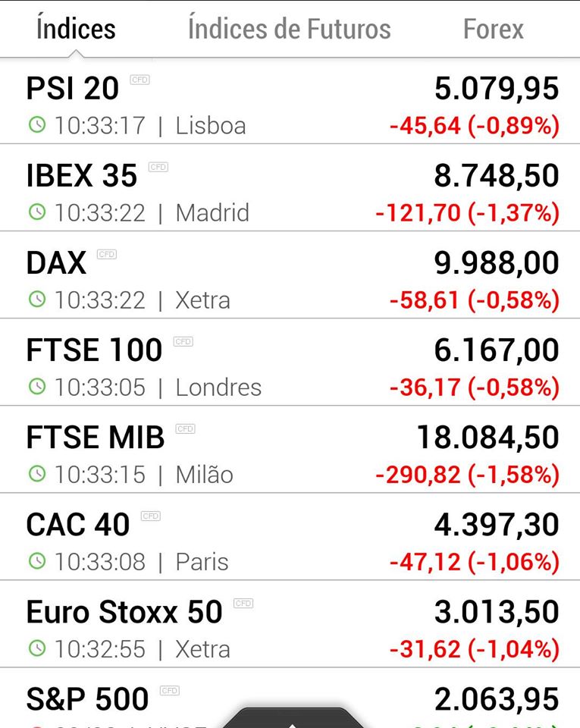This screenshot has width=580, height=728.
Task: Tap the green clock icon in DAX row
Action: (37, 299)
